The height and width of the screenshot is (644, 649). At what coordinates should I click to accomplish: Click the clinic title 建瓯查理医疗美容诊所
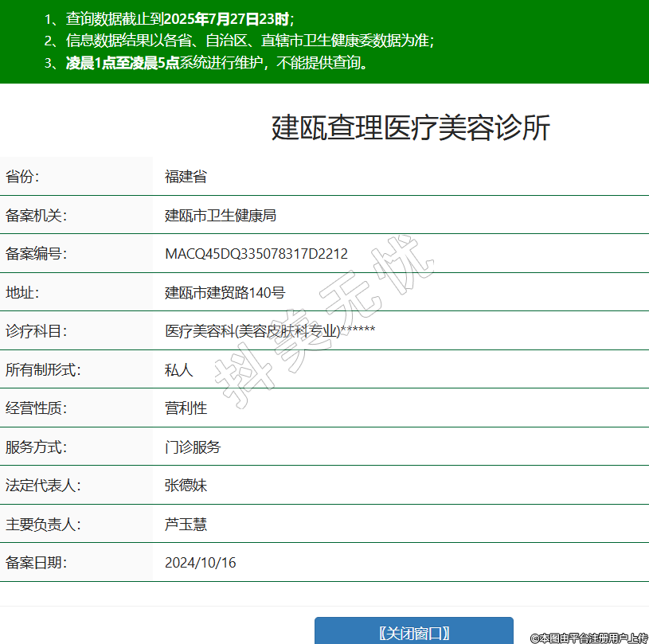tap(410, 128)
